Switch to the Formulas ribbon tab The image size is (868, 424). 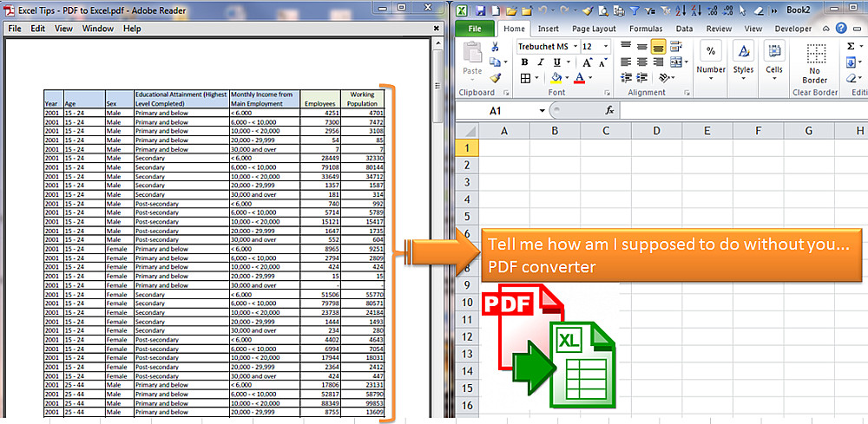[x=646, y=29]
